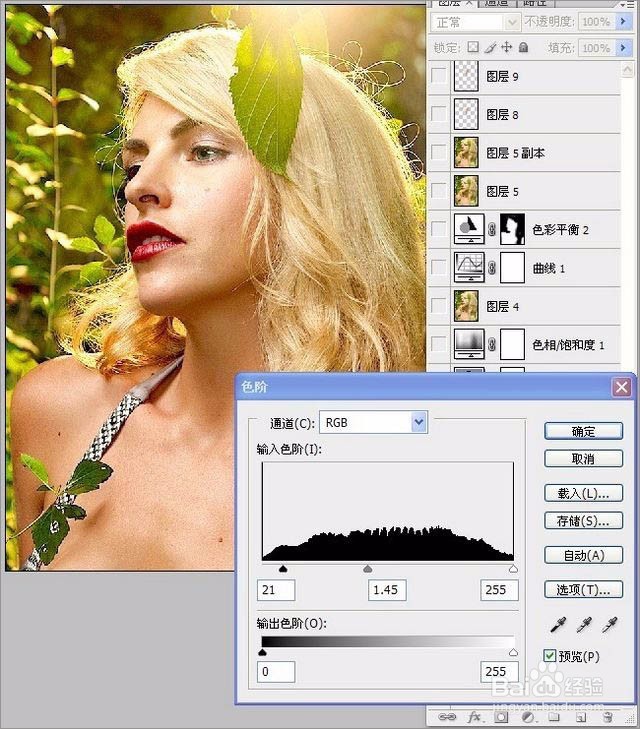Link layers icon at panel bottom
640x729 pixels.
coord(447,717)
